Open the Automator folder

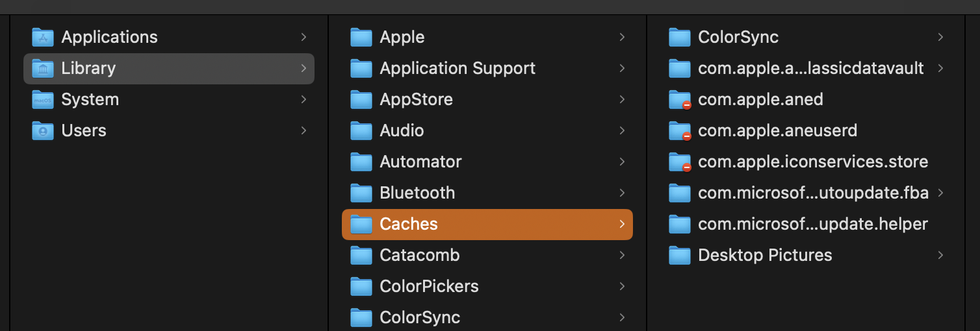click(x=420, y=162)
